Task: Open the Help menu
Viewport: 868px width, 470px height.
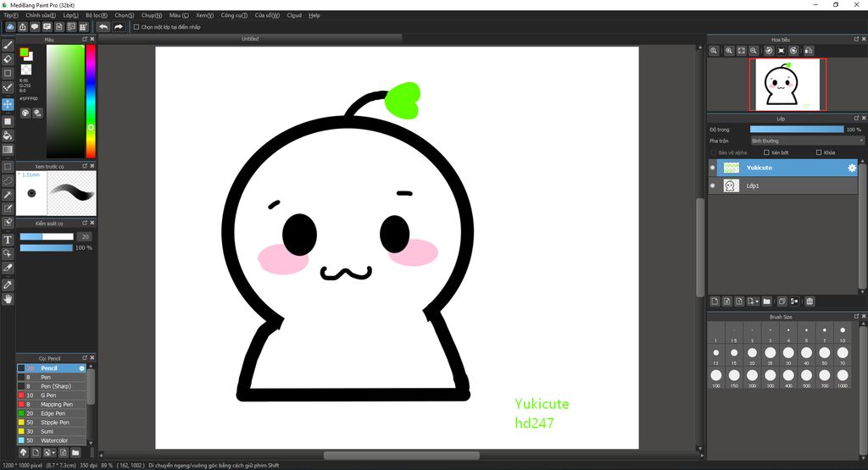Action: click(x=314, y=15)
